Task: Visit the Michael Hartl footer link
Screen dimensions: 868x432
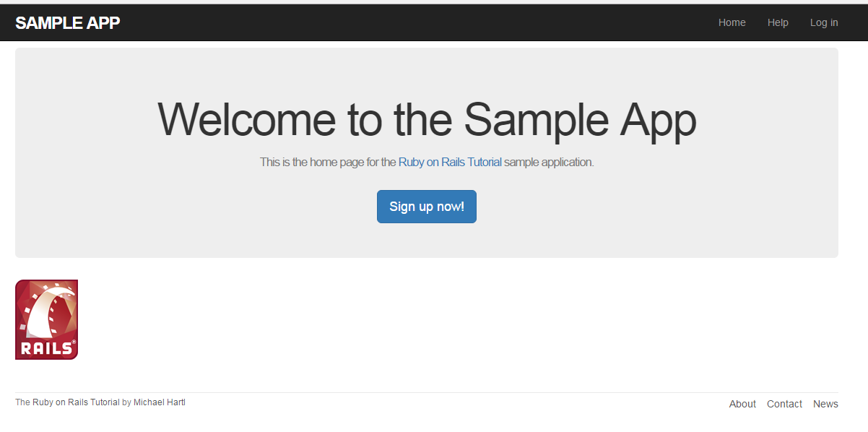Action: (160, 402)
